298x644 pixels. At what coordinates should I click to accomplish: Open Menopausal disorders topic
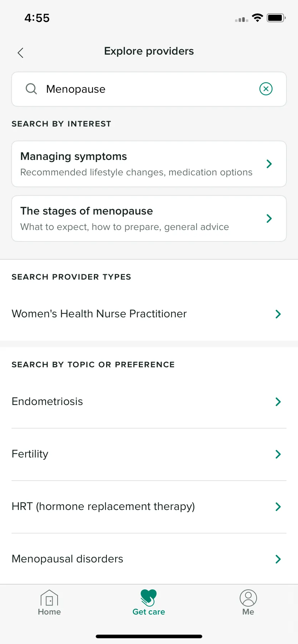(149, 559)
